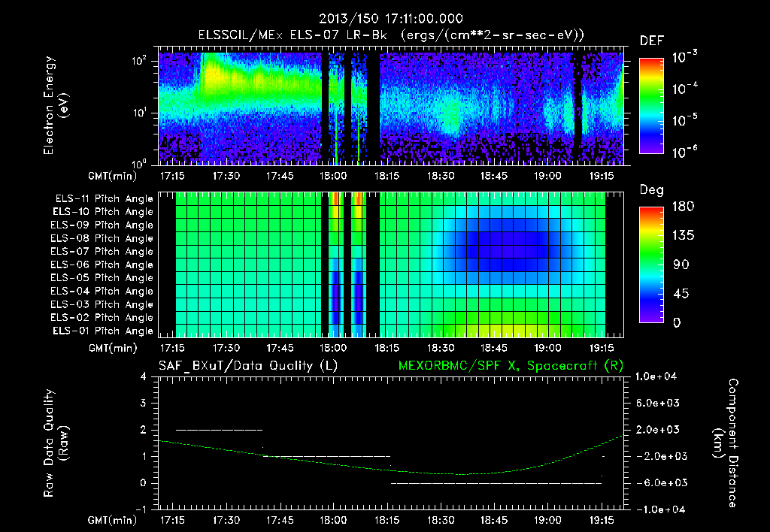Image resolution: width=770 pixels, height=532 pixels.
Task: Select the Component Distance (km) axis label
Action: [x=726, y=443]
